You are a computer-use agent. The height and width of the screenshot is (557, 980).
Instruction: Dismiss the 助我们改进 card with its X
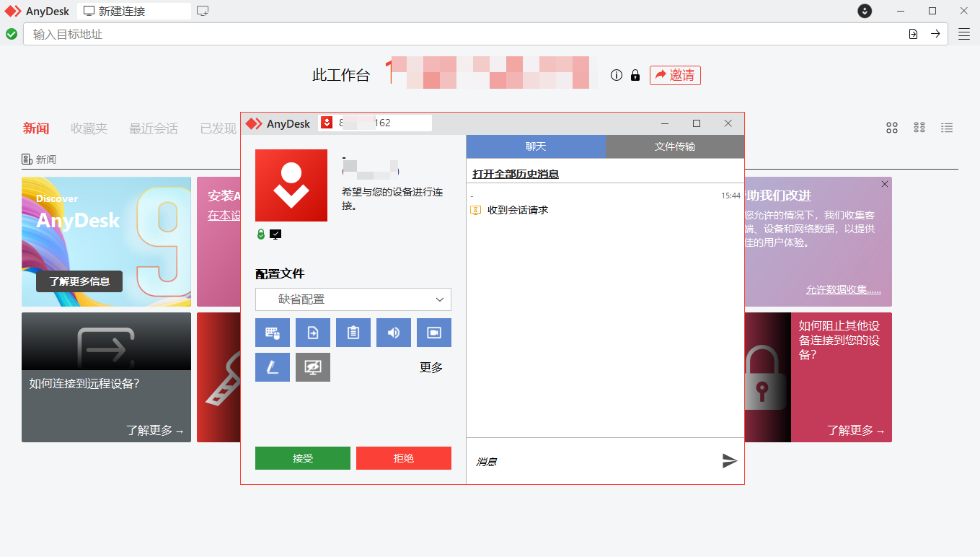885,184
